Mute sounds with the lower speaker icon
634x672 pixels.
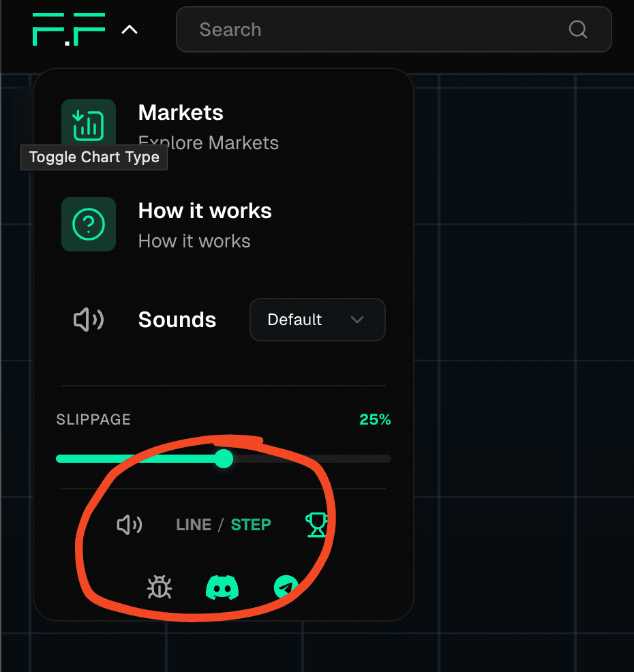[x=130, y=525]
